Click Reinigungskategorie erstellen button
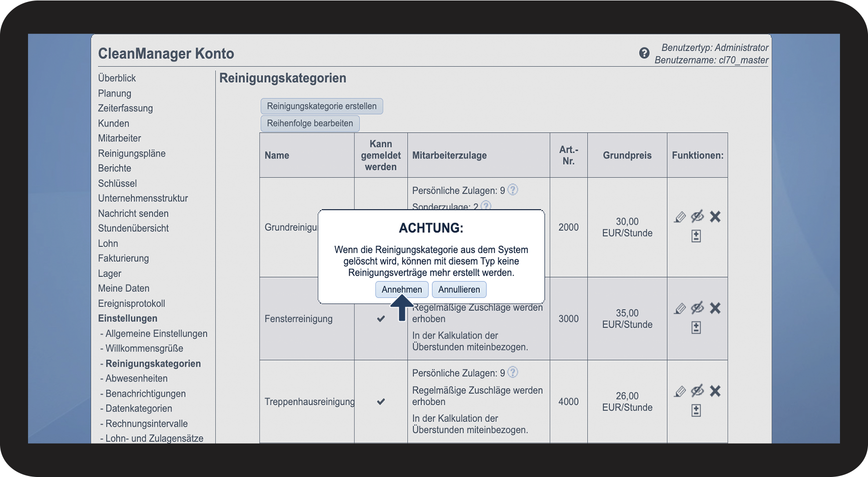The width and height of the screenshot is (868, 477). coord(322,106)
